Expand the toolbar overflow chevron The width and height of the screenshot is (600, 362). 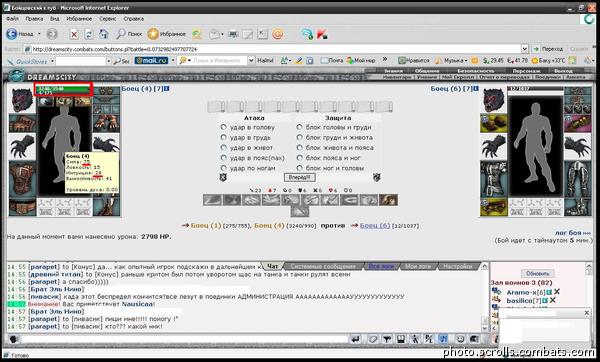pos(385,60)
